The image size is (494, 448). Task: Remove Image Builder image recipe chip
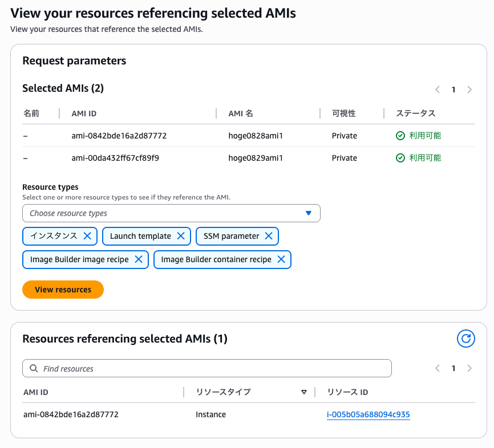(139, 259)
